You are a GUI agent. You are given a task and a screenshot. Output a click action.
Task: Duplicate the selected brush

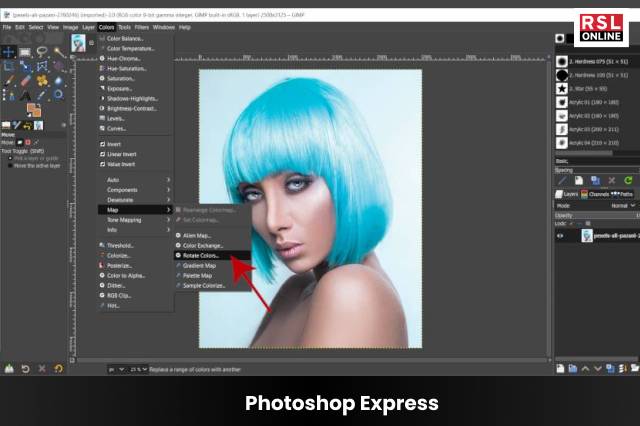pos(595,180)
